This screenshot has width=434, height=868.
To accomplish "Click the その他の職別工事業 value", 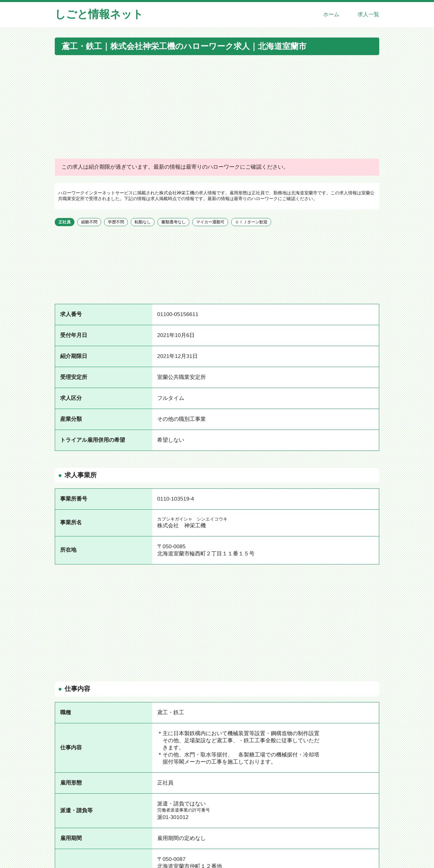I will (x=182, y=419).
